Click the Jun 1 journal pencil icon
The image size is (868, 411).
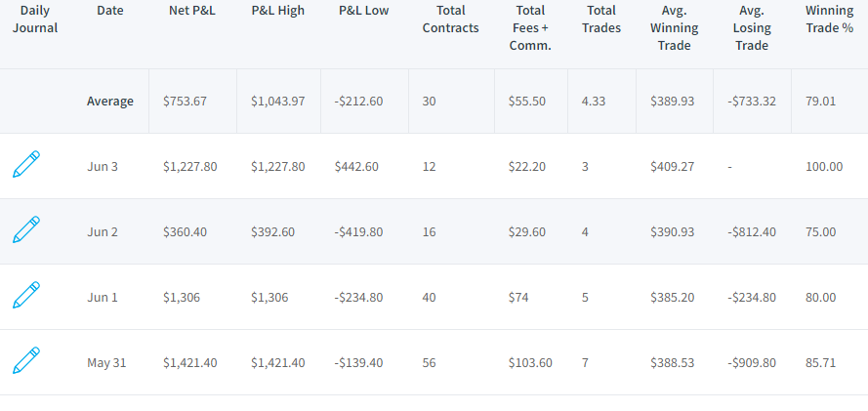pos(26,295)
